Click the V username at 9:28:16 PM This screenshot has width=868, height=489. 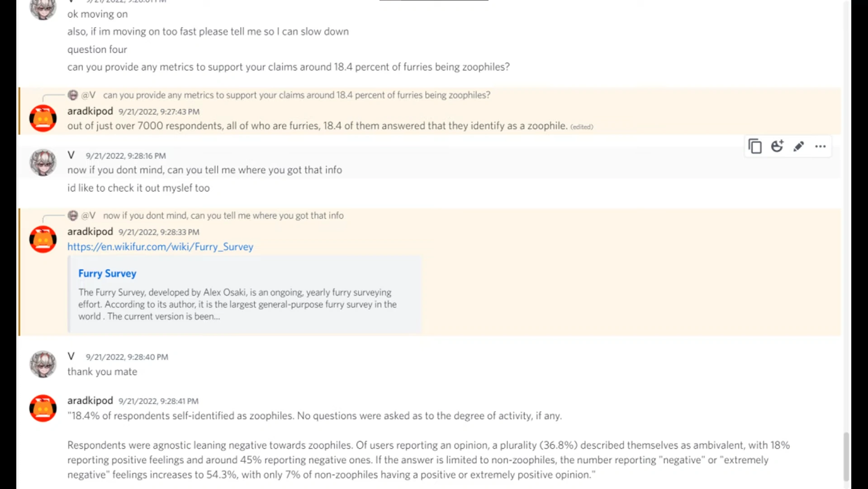coord(71,155)
